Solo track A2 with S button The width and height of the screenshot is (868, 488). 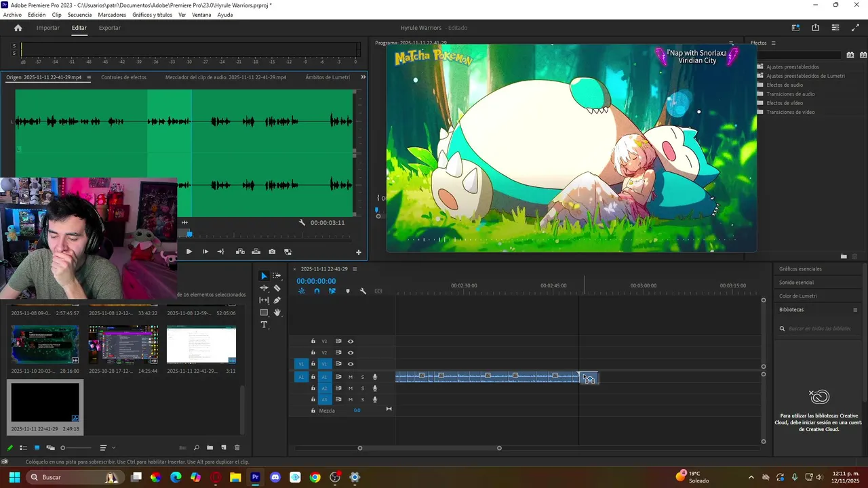tap(362, 388)
